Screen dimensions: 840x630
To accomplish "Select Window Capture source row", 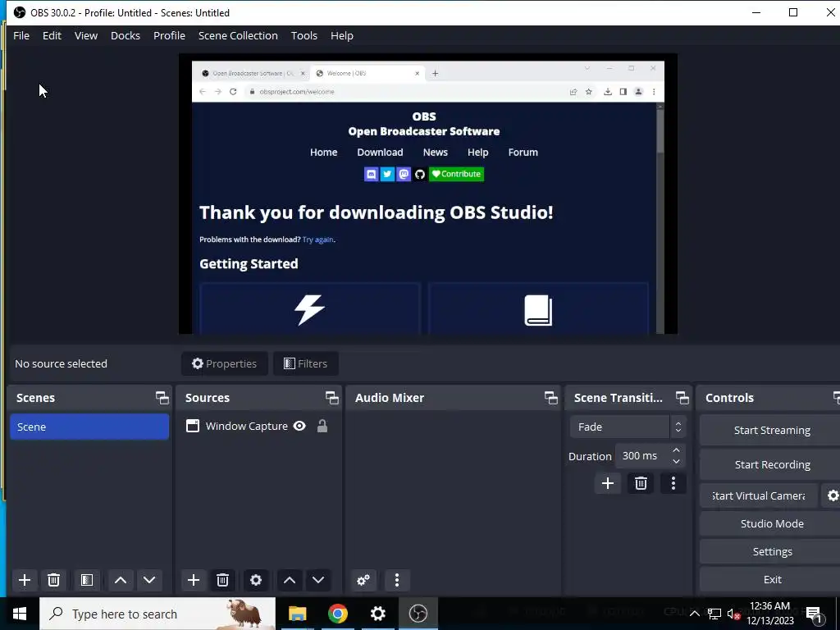I will (258, 426).
